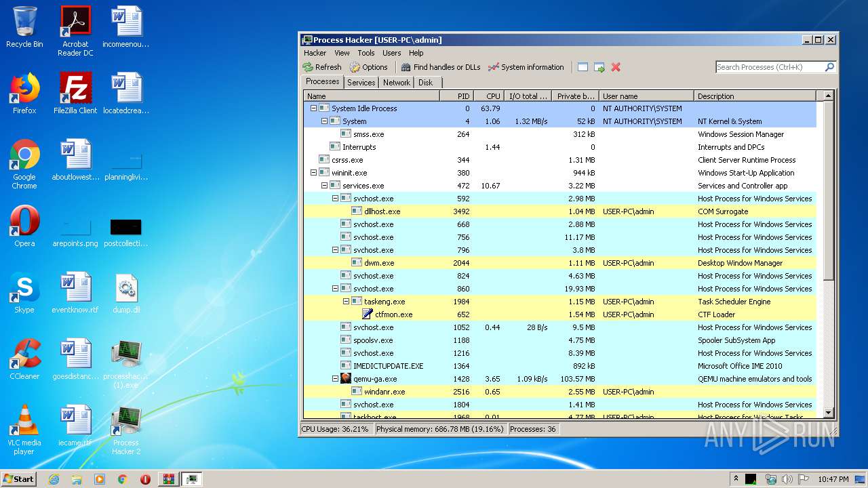The width and height of the screenshot is (868, 488).
Task: Open System information window
Action: tap(526, 67)
